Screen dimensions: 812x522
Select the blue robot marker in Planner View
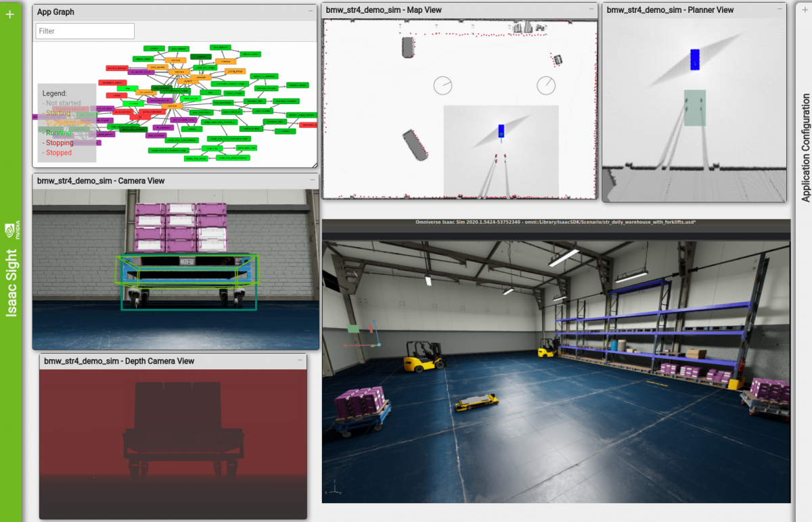pos(695,60)
